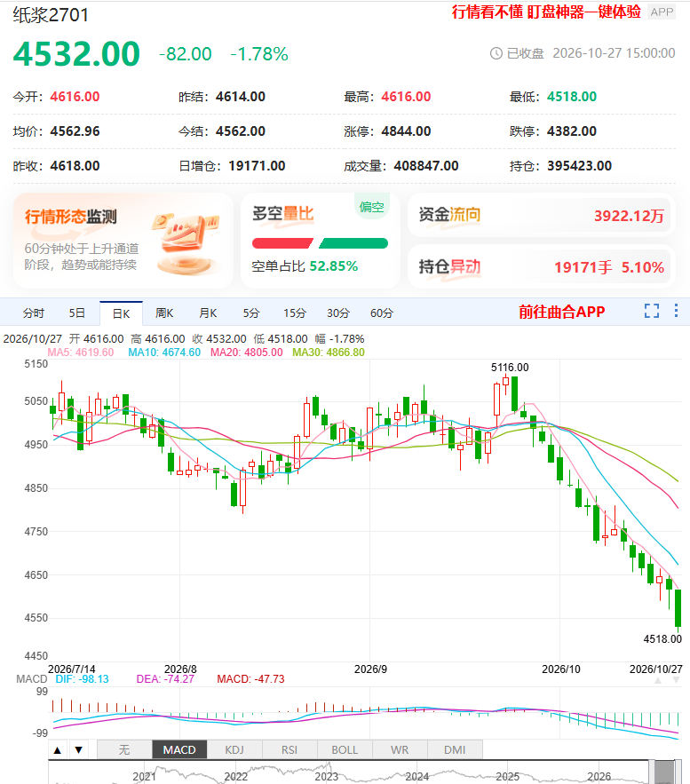
Task: Switch to the 5分 chart tab
Action: (x=251, y=313)
